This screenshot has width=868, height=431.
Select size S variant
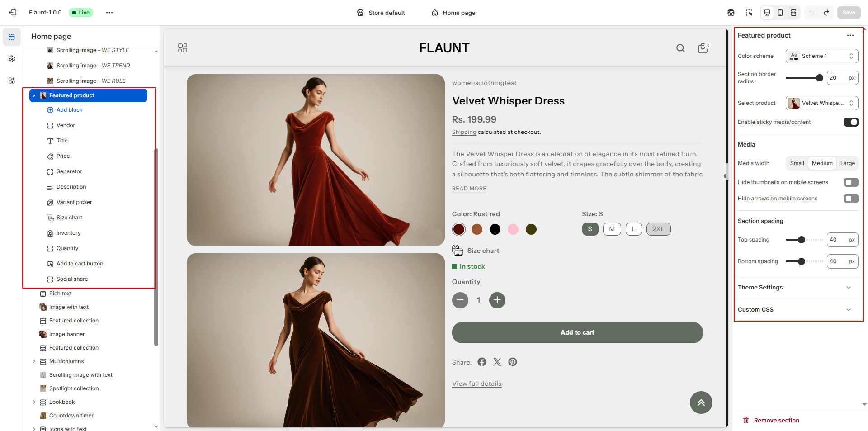pos(590,229)
